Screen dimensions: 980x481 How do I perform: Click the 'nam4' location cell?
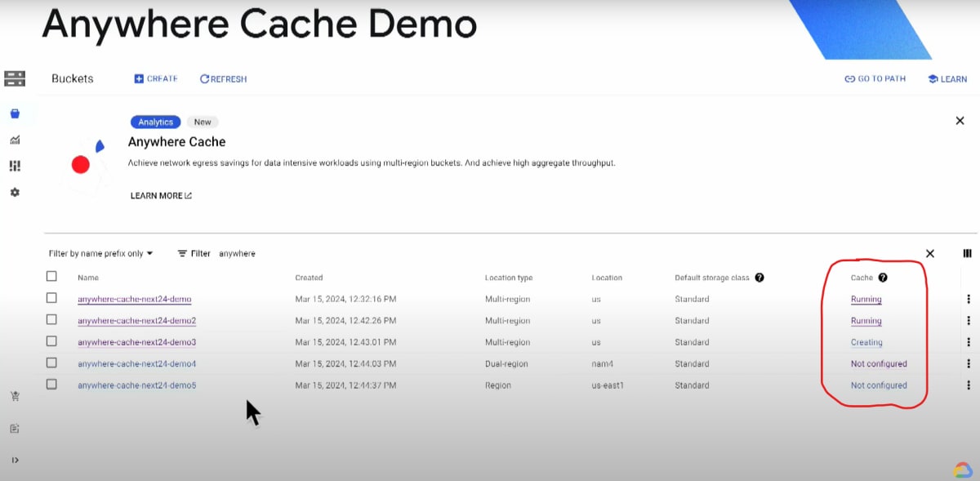602,364
